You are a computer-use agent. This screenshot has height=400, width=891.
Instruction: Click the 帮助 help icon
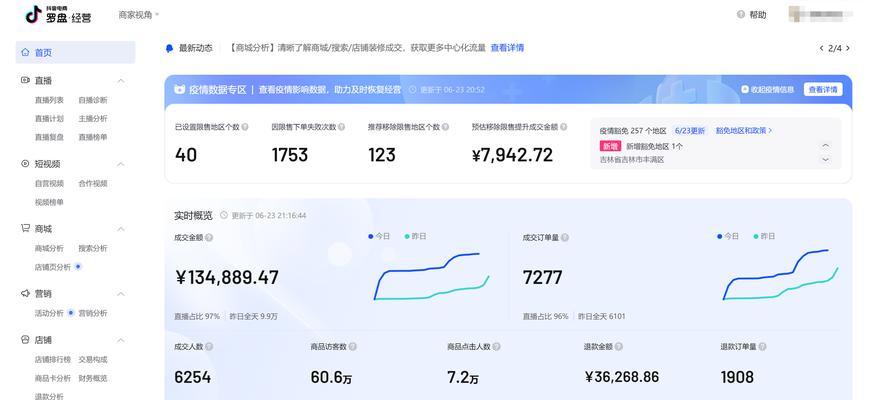click(x=740, y=15)
